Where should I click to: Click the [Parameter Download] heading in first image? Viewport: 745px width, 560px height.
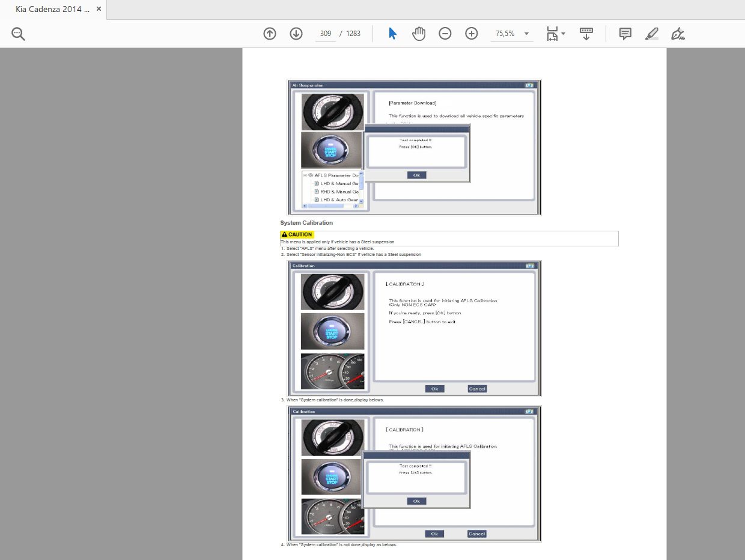[412, 103]
